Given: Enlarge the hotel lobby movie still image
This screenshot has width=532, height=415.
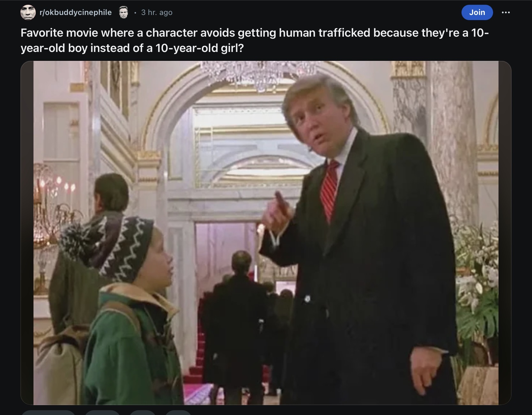Looking at the screenshot, I should pos(266,233).
